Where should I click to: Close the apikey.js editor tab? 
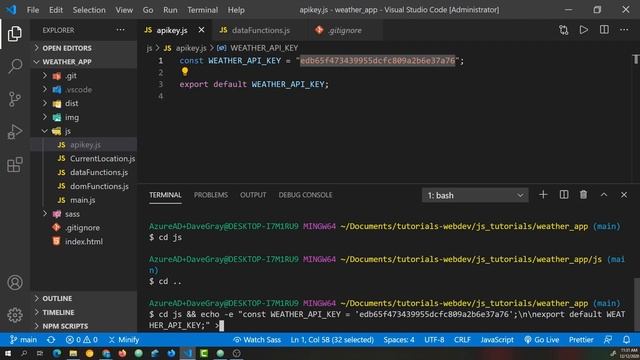pos(201,30)
